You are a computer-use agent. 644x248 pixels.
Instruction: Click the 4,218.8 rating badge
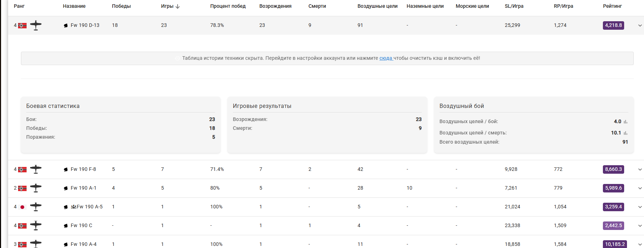tap(613, 25)
